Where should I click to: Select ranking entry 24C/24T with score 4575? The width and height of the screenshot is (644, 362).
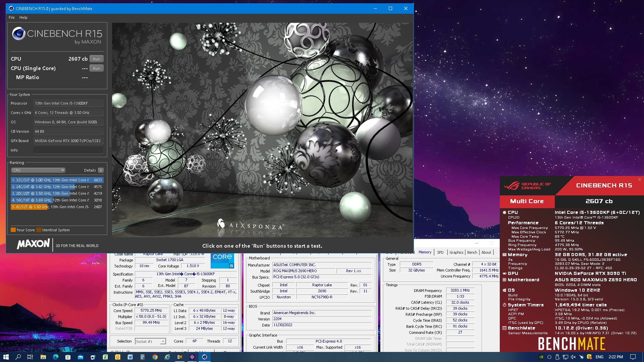[x=57, y=187]
